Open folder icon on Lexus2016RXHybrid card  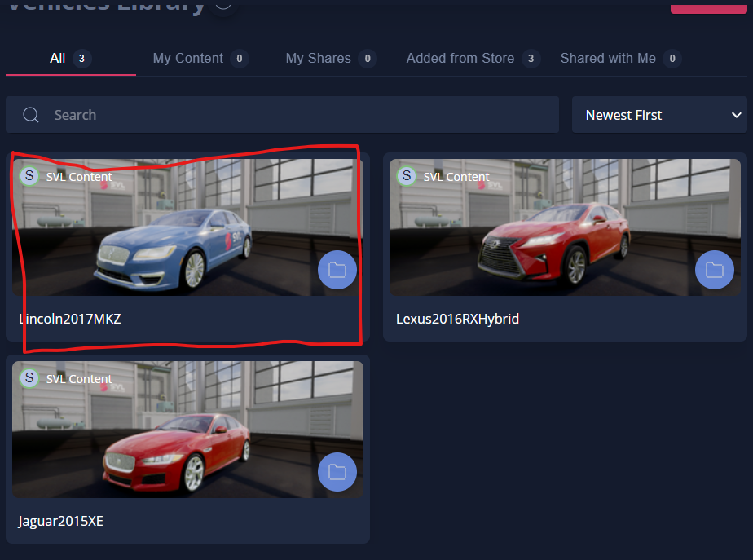click(x=714, y=270)
